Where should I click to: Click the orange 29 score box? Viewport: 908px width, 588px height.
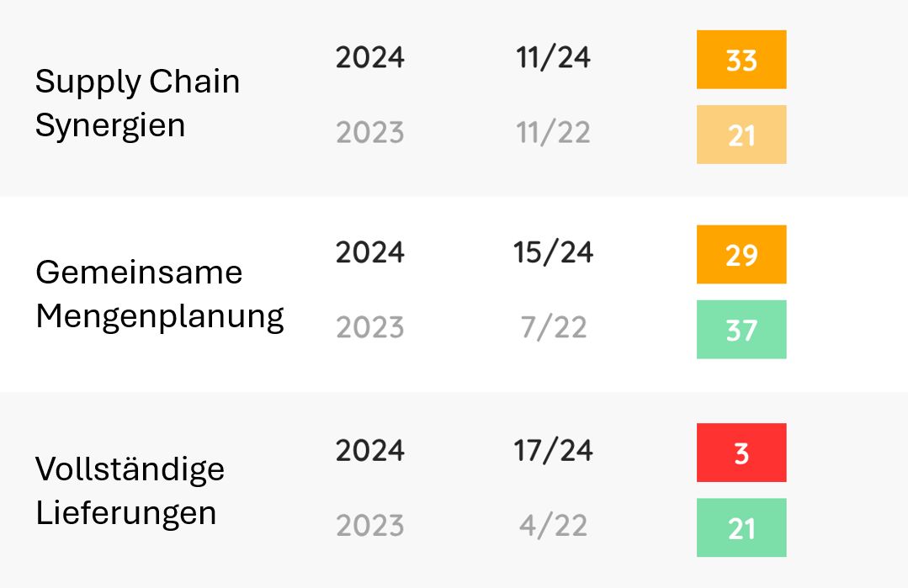click(741, 254)
